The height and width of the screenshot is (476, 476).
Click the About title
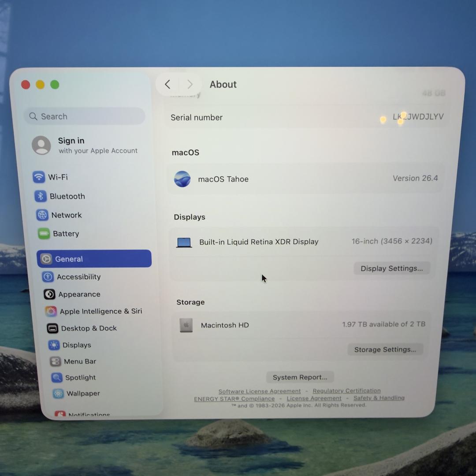click(223, 84)
